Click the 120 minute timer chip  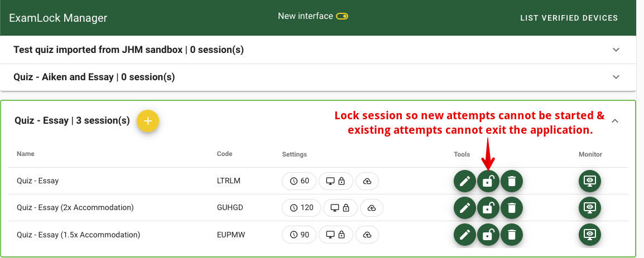[x=301, y=208]
